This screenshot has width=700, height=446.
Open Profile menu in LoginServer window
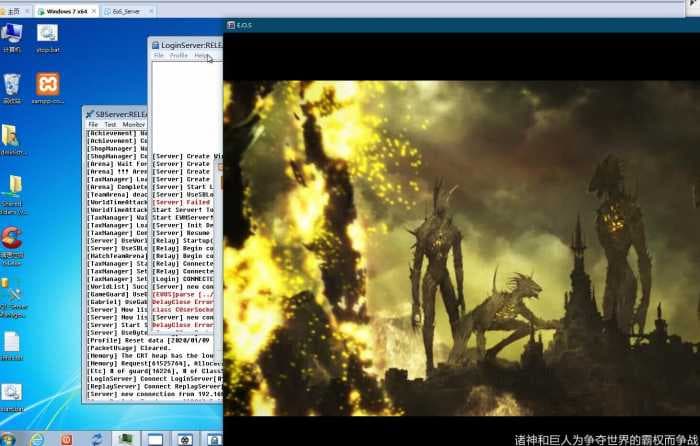[x=179, y=55]
